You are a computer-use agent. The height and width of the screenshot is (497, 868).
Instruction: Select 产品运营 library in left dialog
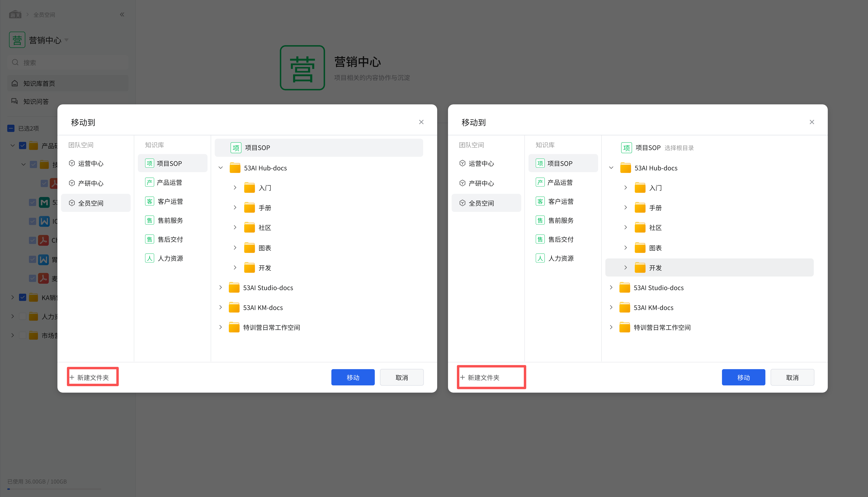click(x=169, y=182)
